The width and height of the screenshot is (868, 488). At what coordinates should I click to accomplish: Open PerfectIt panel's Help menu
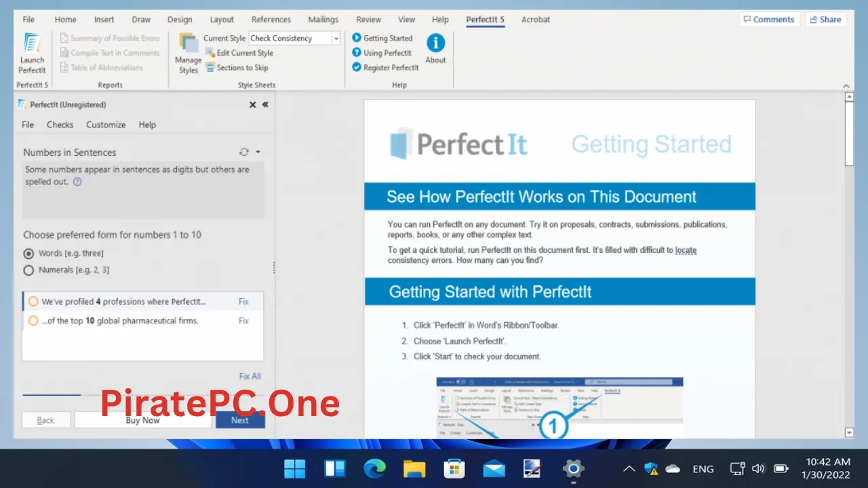click(x=147, y=125)
